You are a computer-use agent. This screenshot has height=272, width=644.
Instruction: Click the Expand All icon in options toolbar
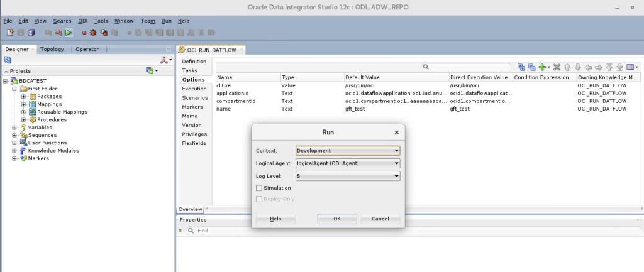point(521,67)
